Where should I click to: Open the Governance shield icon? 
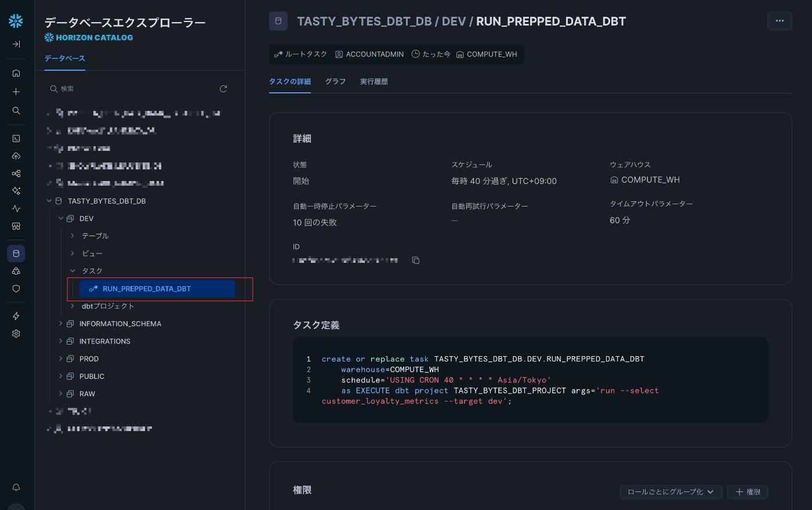coord(16,288)
